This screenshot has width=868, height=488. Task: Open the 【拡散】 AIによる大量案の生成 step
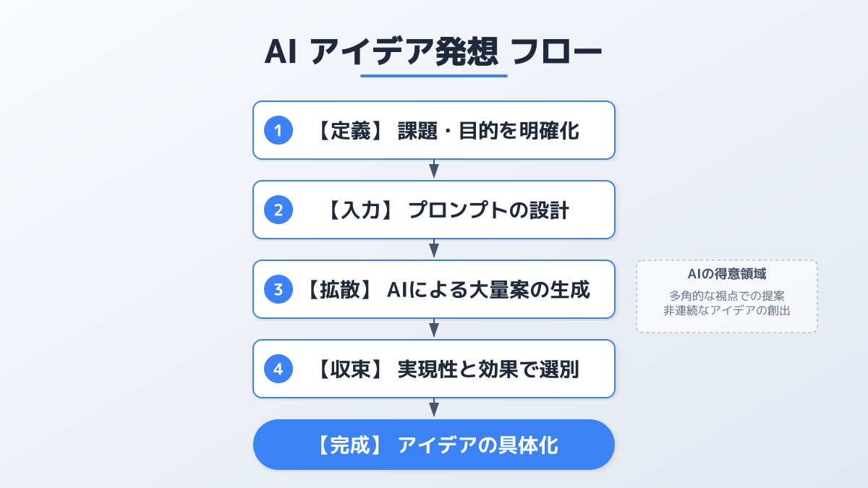[448, 290]
